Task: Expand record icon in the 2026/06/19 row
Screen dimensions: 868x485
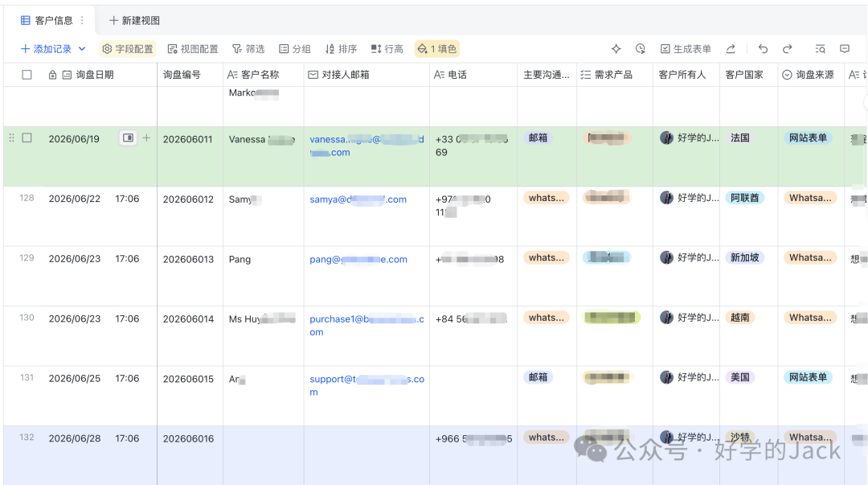Action: (x=128, y=138)
